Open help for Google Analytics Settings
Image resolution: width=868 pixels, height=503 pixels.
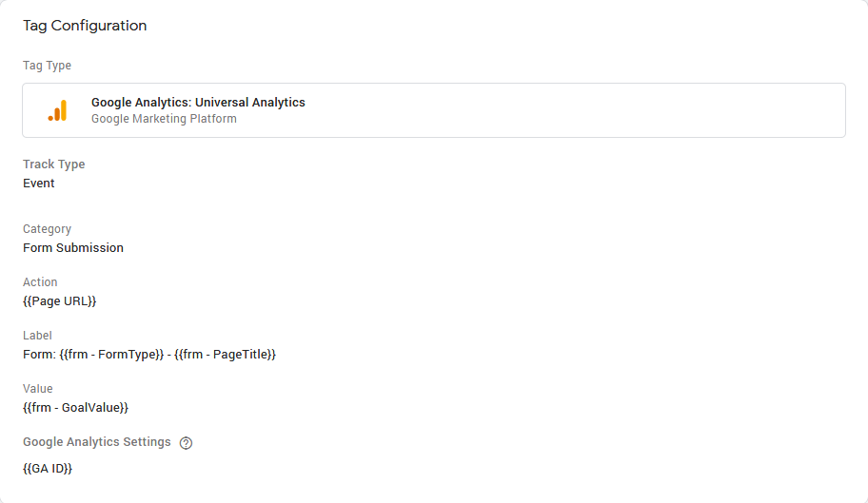[x=186, y=443]
